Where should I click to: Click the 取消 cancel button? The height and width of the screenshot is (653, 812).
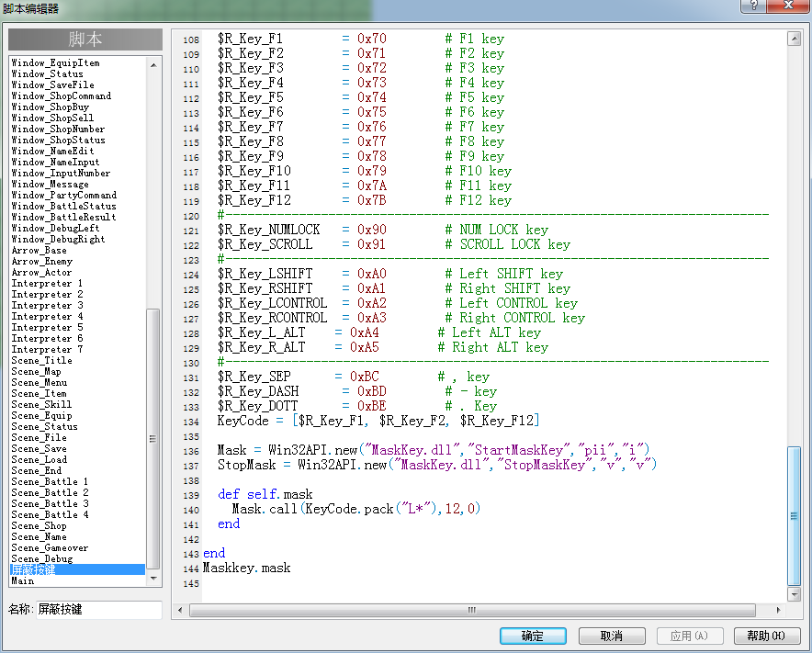612,636
